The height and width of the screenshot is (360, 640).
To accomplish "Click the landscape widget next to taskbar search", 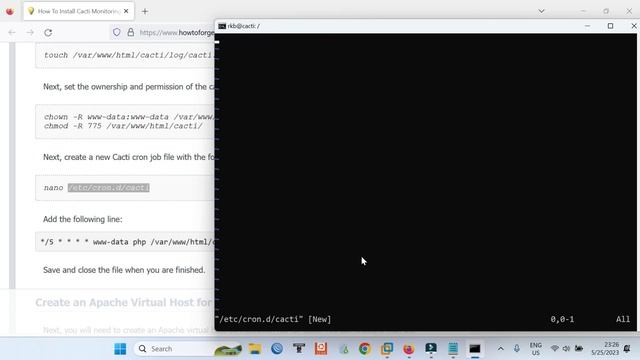I will (x=228, y=349).
